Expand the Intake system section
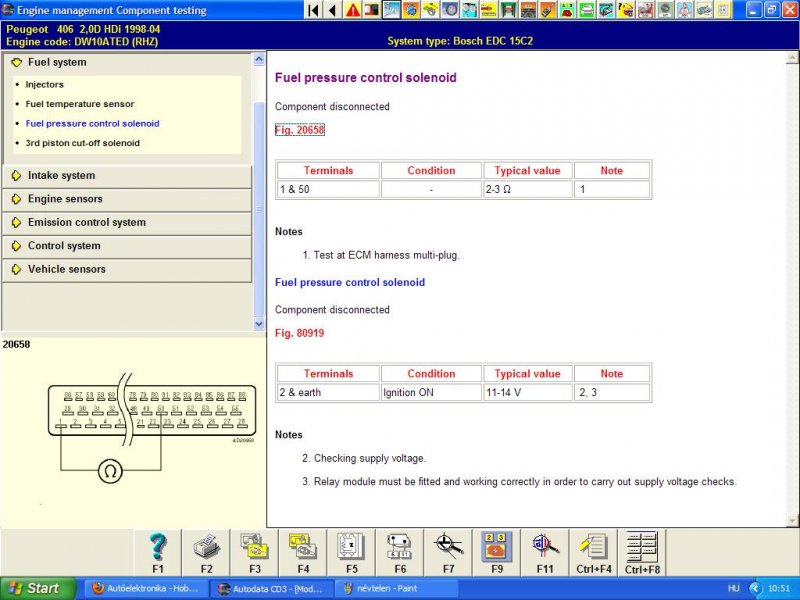The image size is (800, 600). (x=128, y=176)
